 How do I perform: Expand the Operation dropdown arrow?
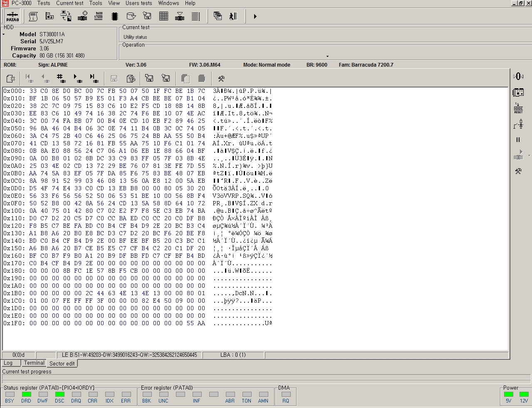327,56
